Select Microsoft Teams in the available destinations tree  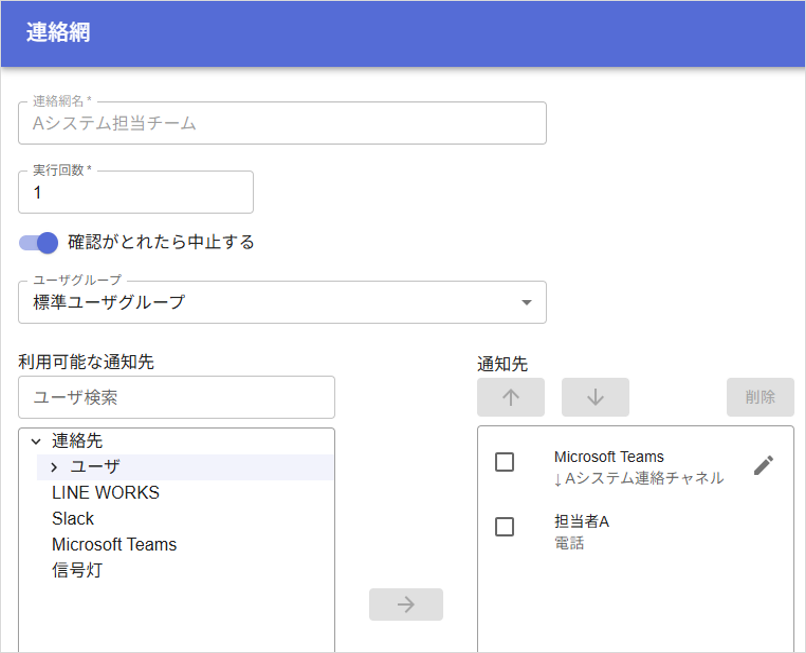114,544
